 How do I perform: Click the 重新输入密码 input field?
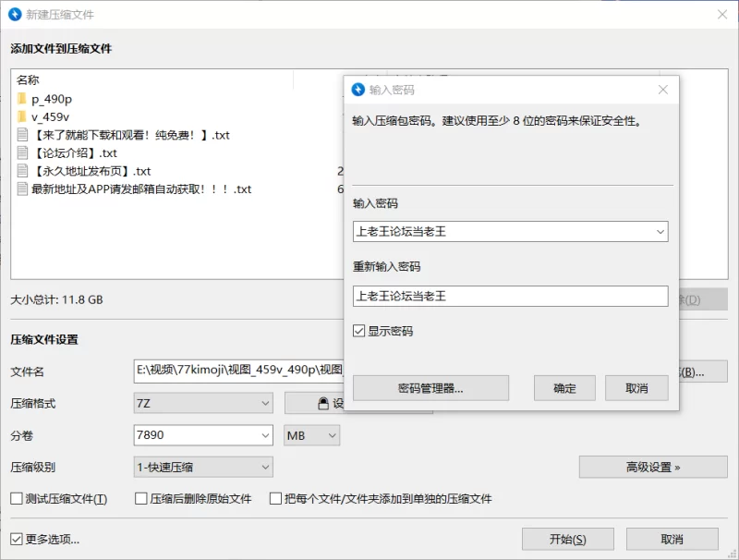point(511,296)
